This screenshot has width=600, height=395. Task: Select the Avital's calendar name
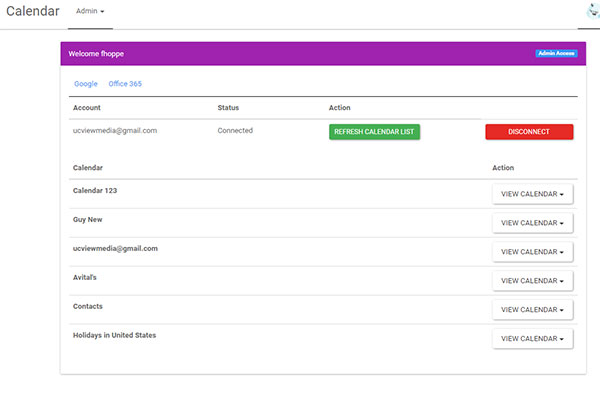coord(85,277)
